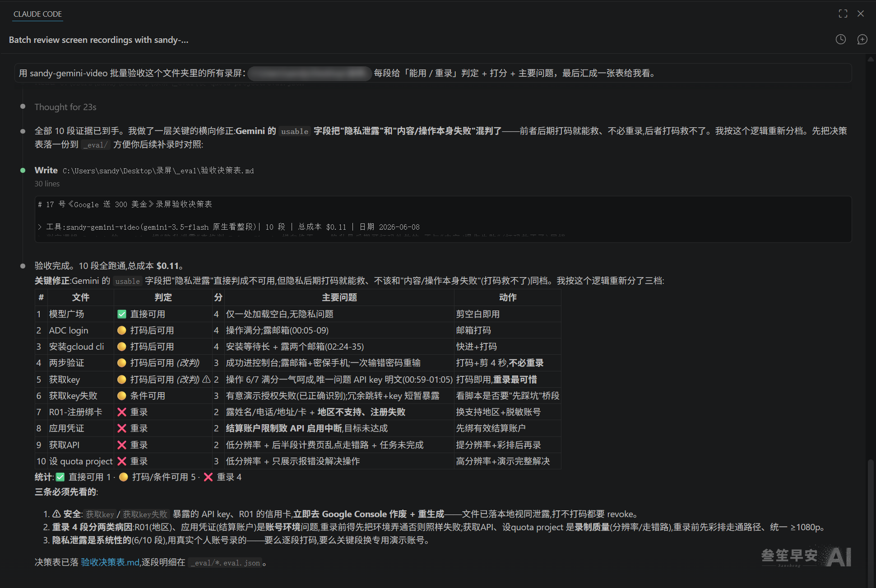The width and height of the screenshot is (876, 588).
Task: Close the Claude Code panel
Action: 861,14
